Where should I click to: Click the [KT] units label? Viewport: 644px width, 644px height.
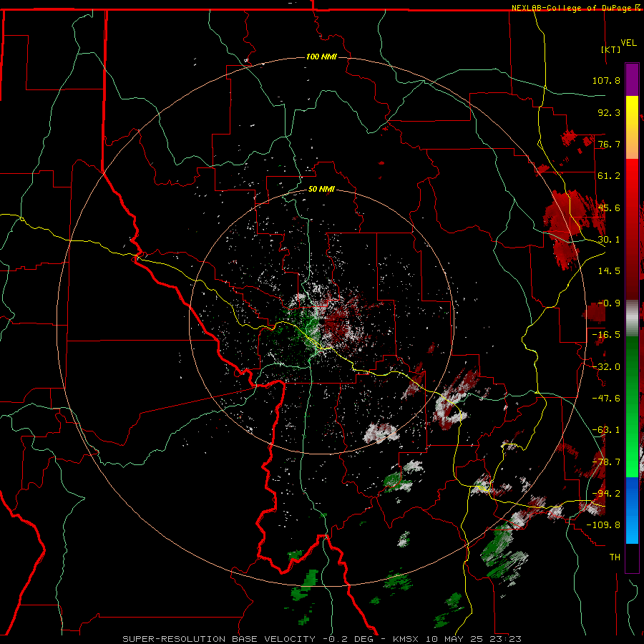tap(611, 49)
